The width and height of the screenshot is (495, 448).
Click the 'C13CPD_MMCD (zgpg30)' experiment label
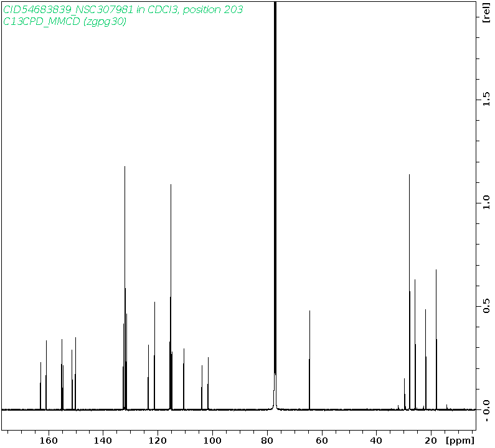point(65,21)
